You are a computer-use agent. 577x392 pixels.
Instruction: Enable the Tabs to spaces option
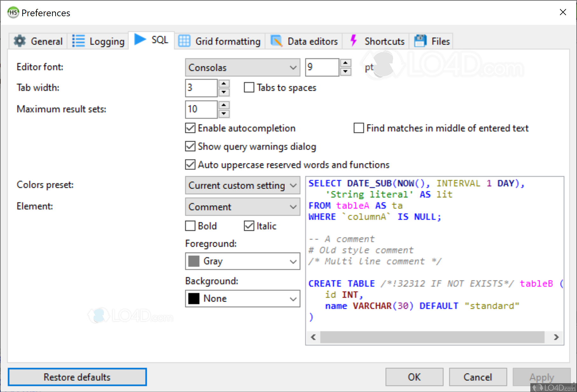click(x=248, y=87)
